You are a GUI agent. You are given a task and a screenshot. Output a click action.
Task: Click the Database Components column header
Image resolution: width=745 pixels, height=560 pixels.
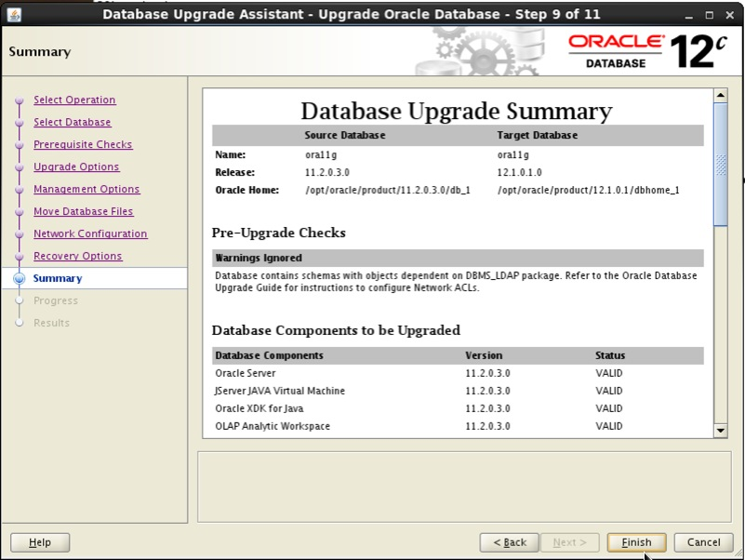(269, 355)
